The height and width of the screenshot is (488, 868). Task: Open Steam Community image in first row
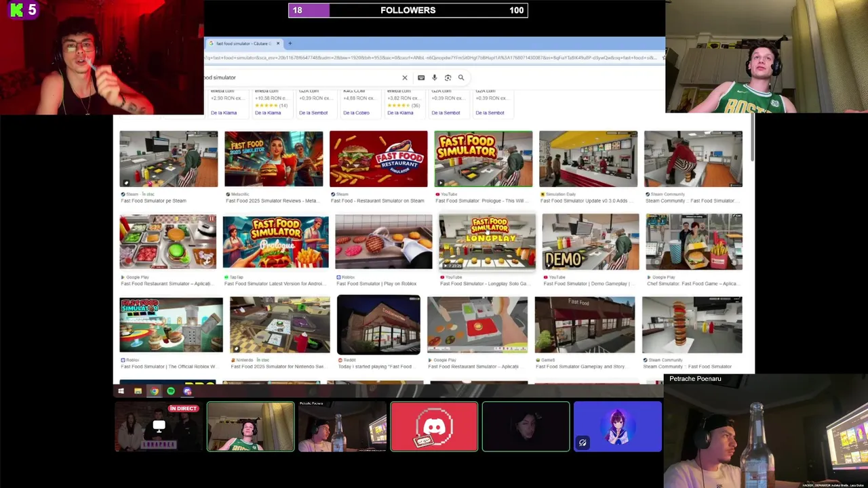pyautogui.click(x=693, y=159)
